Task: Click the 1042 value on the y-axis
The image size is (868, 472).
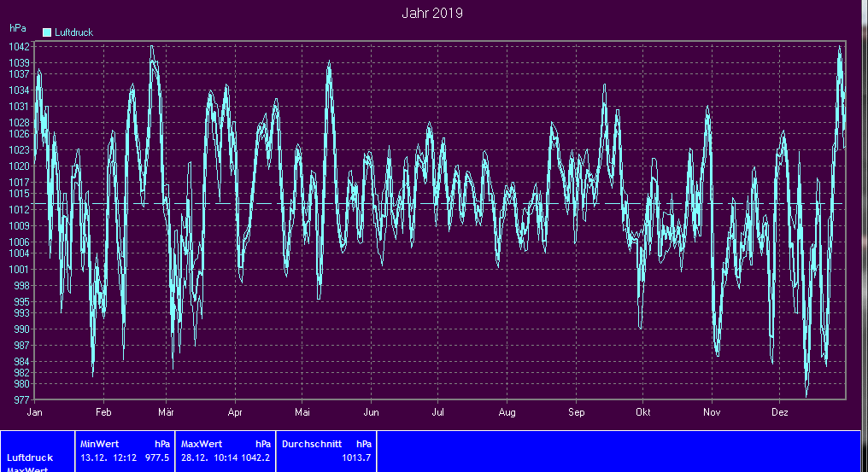Action: pyautogui.click(x=20, y=47)
